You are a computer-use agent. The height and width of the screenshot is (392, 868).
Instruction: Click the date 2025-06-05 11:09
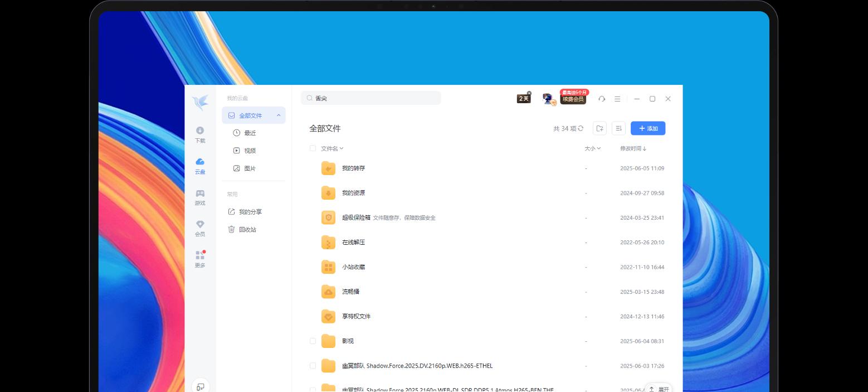pos(642,168)
